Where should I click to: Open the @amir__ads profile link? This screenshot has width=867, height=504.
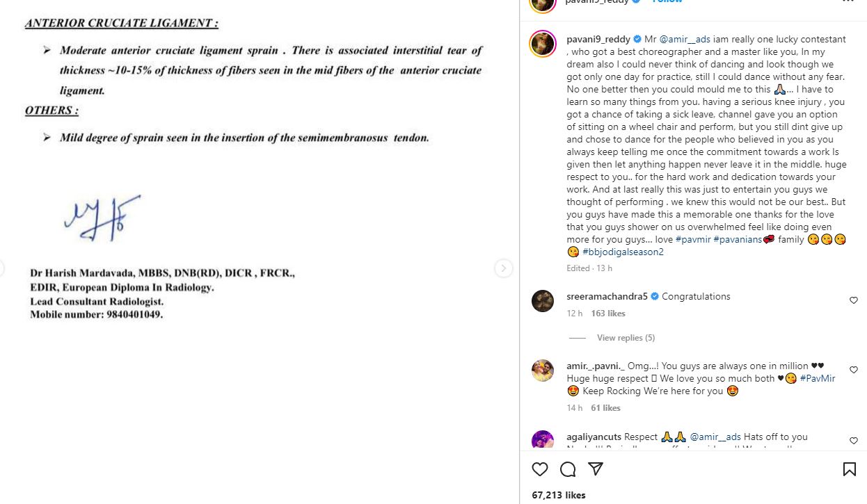(685, 39)
